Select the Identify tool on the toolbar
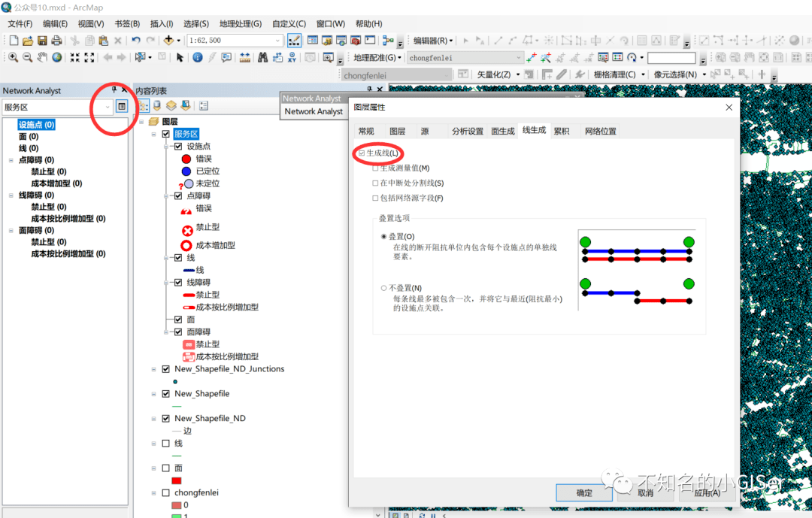Screen dimensions: 812x518 195,57
